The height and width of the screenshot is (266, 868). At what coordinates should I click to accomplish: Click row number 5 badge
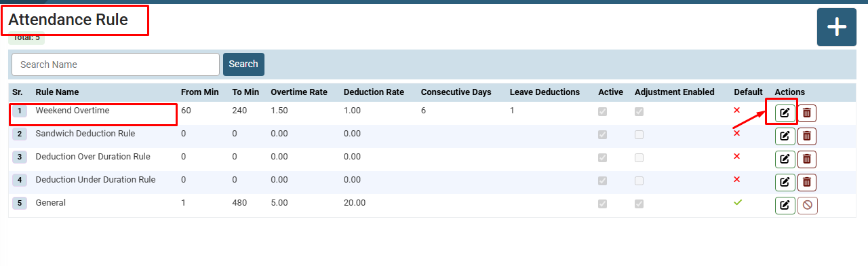click(20, 203)
